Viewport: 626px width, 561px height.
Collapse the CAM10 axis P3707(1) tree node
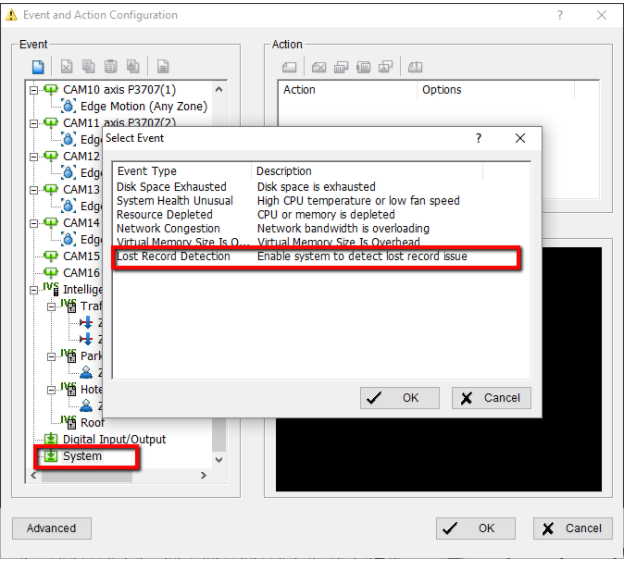(x=33, y=90)
